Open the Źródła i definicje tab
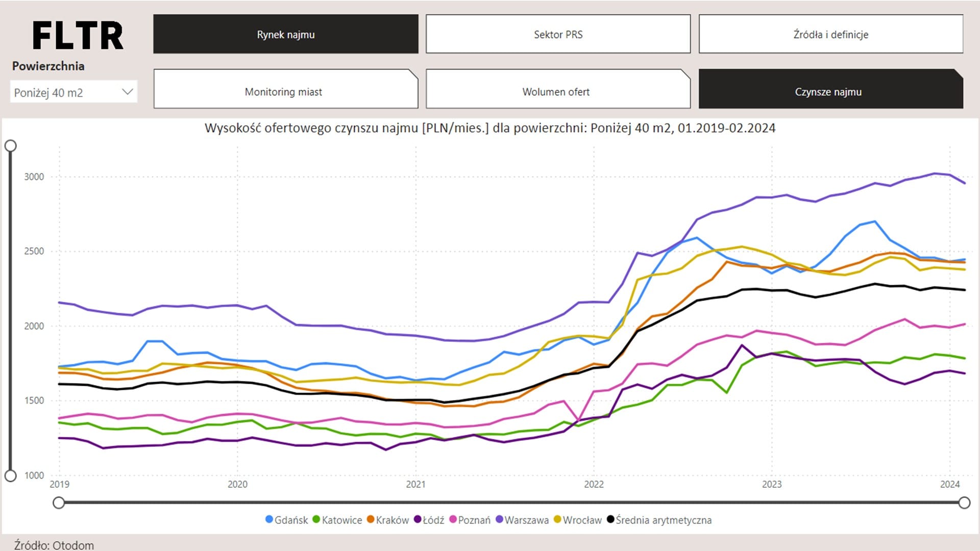 (830, 34)
